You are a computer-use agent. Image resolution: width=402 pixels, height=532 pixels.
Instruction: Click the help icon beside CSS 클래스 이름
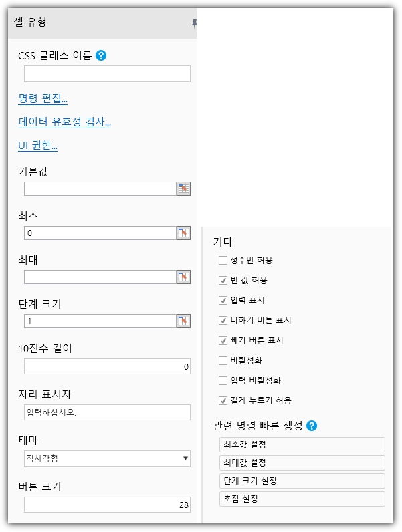pyautogui.click(x=101, y=55)
